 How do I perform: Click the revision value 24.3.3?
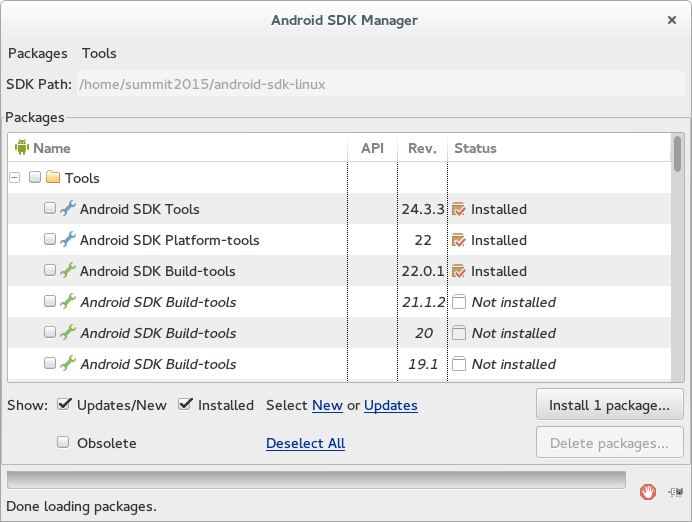pyautogui.click(x=423, y=209)
